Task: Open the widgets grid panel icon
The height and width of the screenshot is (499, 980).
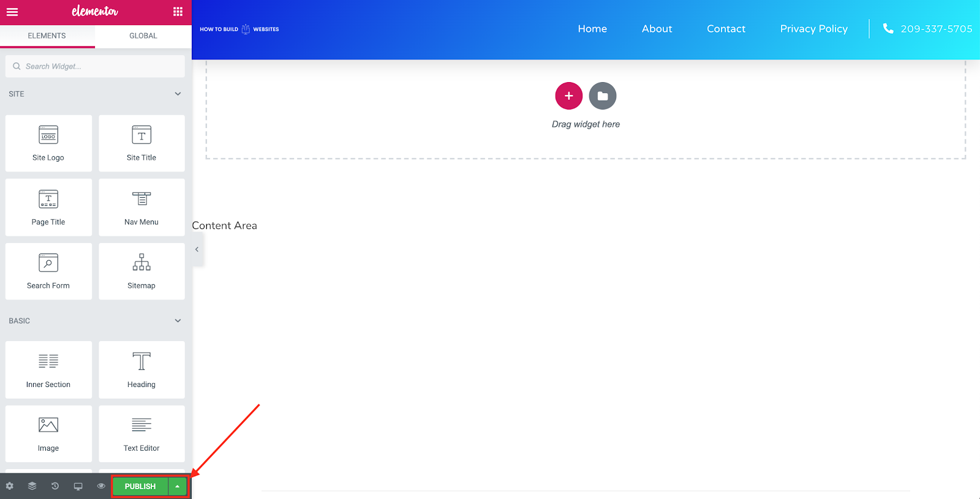Action: (x=178, y=12)
